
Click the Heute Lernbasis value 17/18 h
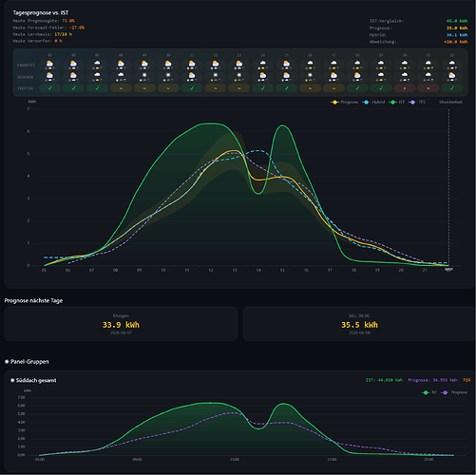click(64, 34)
